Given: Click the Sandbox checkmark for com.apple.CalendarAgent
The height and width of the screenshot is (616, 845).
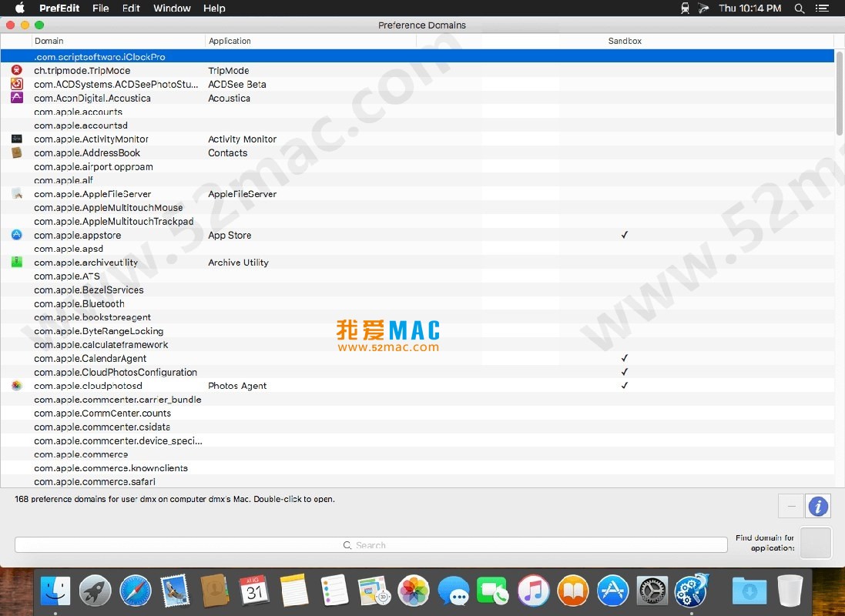Looking at the screenshot, I should pos(625,358).
